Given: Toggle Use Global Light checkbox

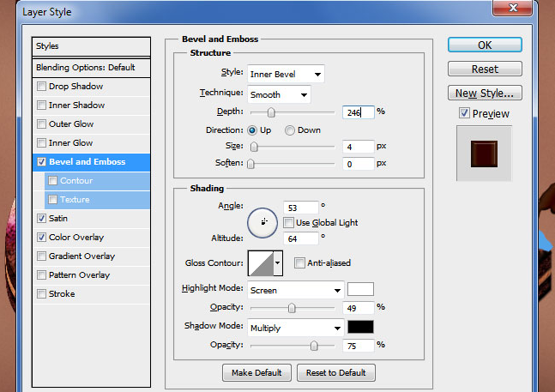Looking at the screenshot, I should [x=289, y=223].
